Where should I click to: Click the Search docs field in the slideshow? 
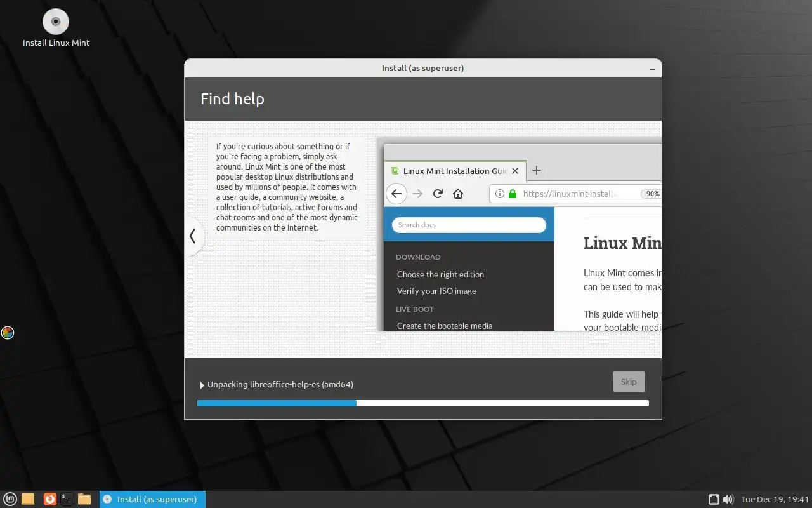469,225
